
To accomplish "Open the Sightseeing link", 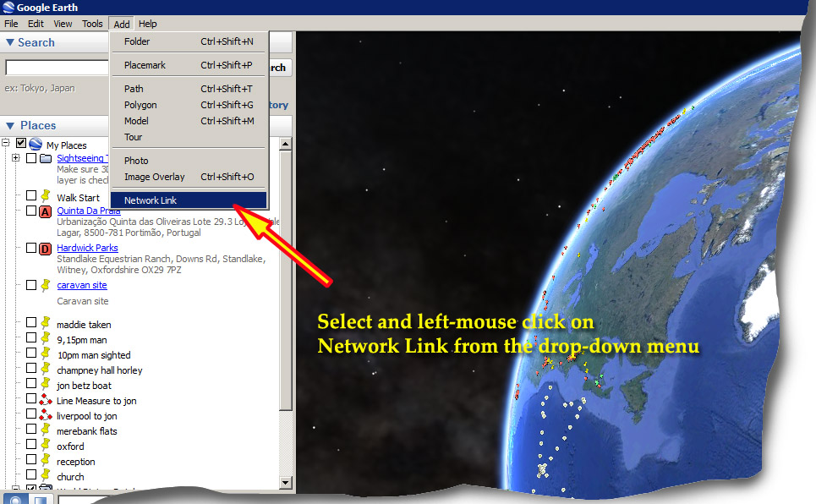I will point(82,158).
